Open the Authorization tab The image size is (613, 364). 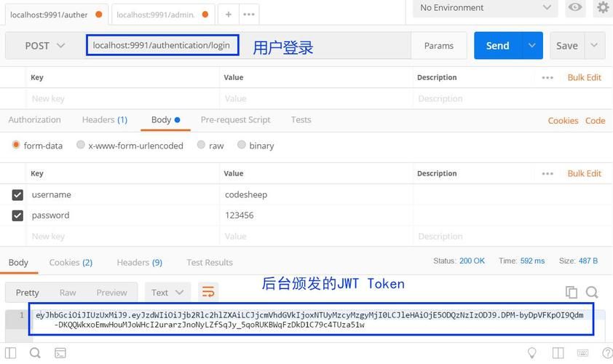point(34,119)
